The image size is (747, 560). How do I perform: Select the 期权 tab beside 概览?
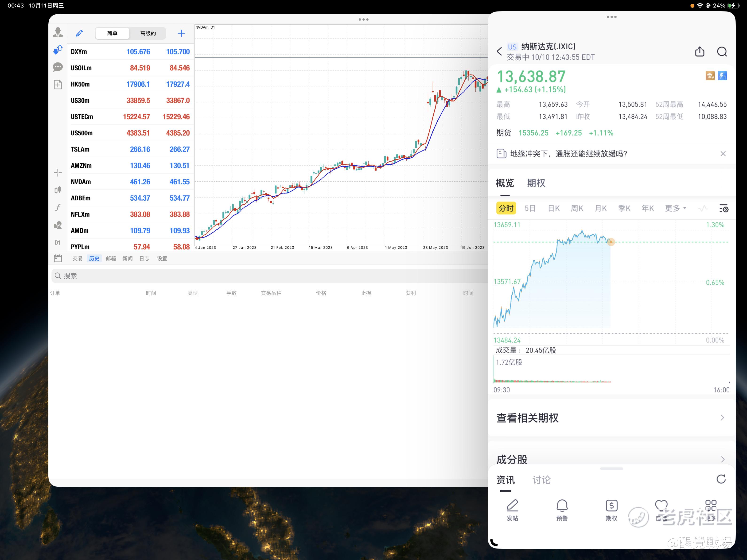(536, 183)
